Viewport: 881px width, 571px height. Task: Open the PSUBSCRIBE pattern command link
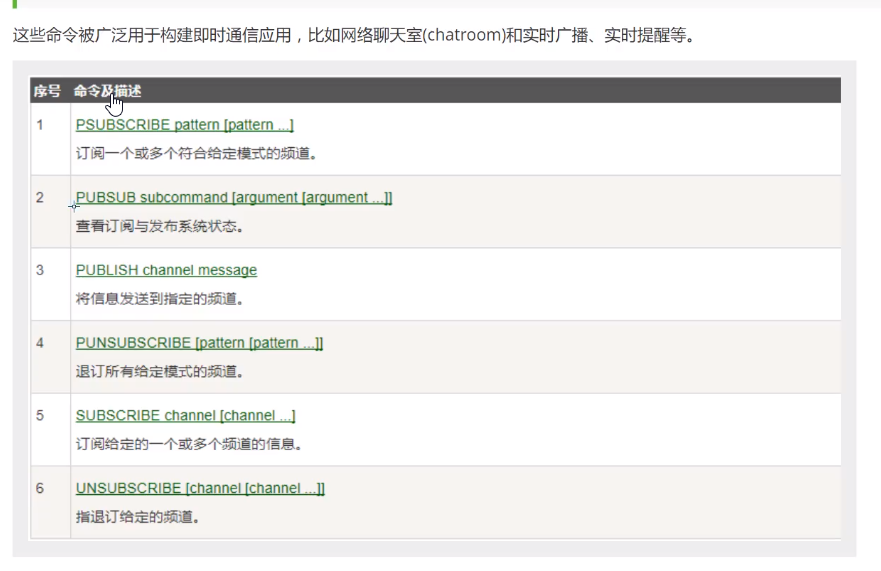coord(184,125)
